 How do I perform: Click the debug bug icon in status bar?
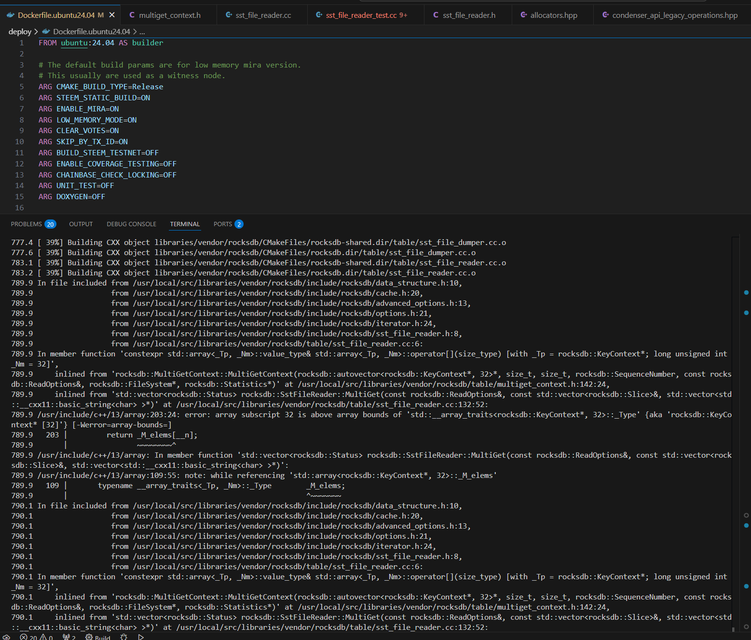[x=124, y=637]
